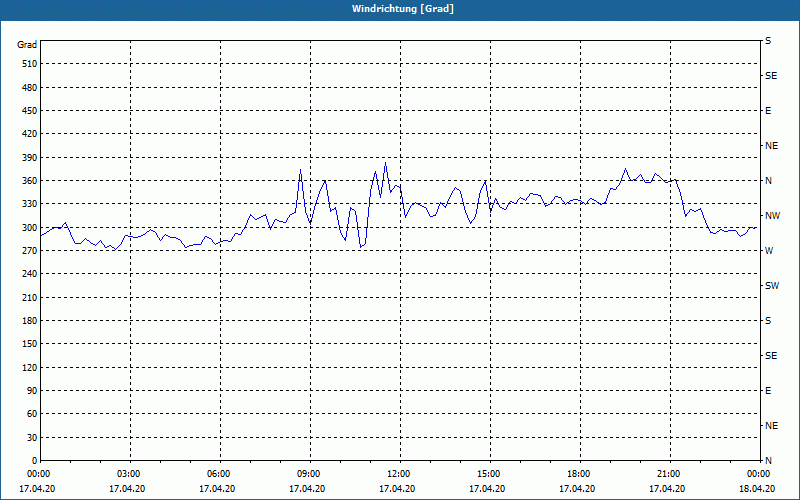Click the 09:00 time label
The image size is (800, 500).
[x=309, y=474]
